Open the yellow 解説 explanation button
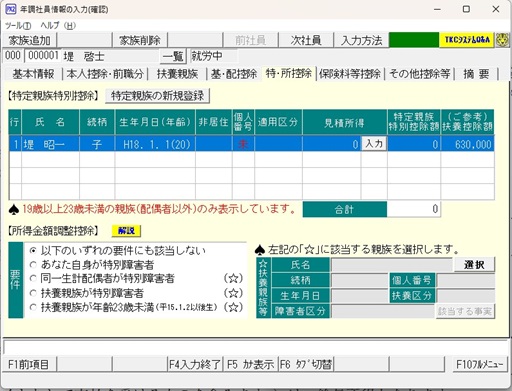This screenshot has height=391, width=512. 126,231
